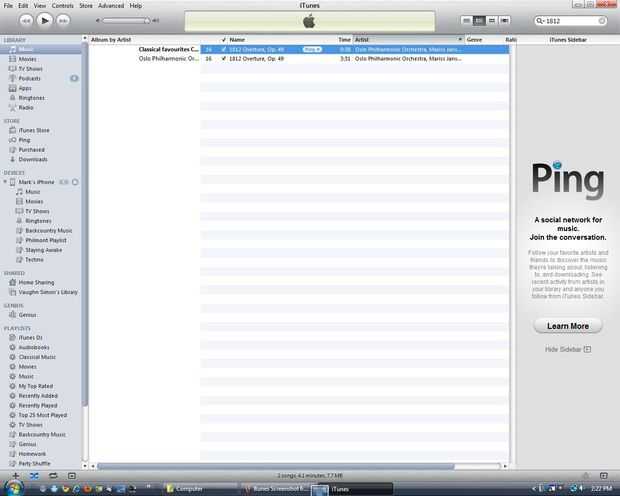Click the Play button
Screen dimensions: 620x496
pos(44,20)
